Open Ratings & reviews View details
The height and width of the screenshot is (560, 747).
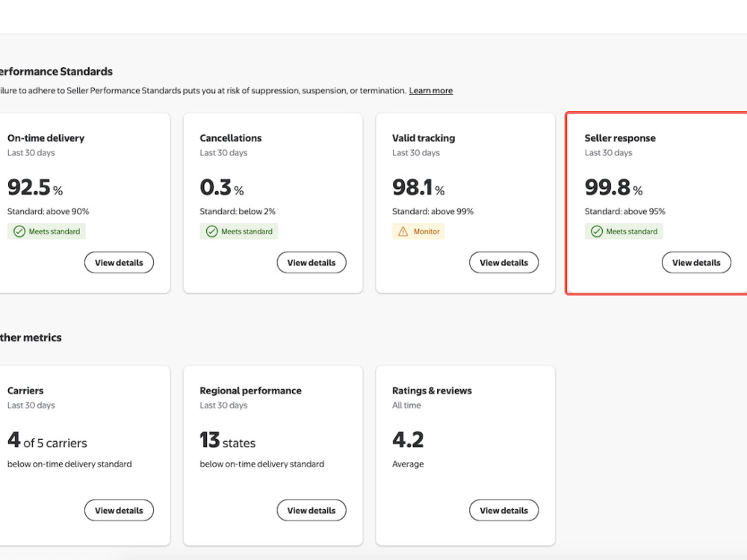[x=504, y=511]
